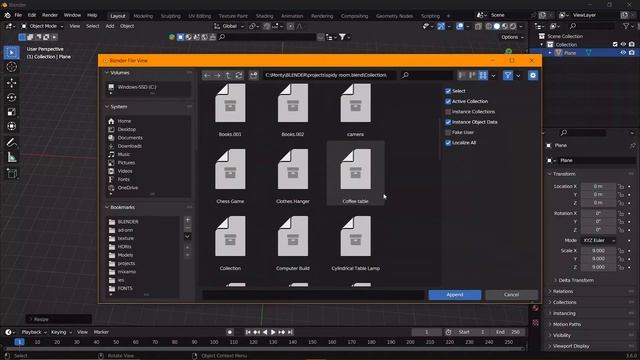Hide Plane object in outliner viewport

623,53
